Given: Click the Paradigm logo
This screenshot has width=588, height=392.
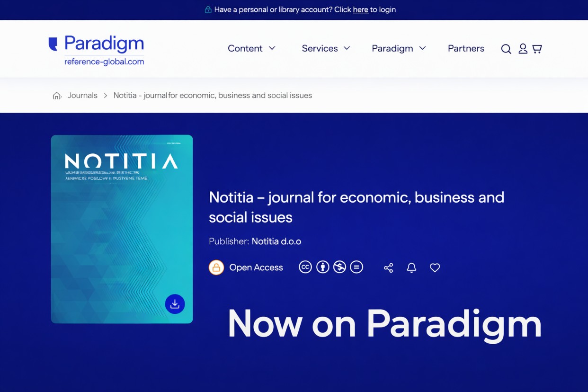Looking at the screenshot, I should click(x=97, y=49).
